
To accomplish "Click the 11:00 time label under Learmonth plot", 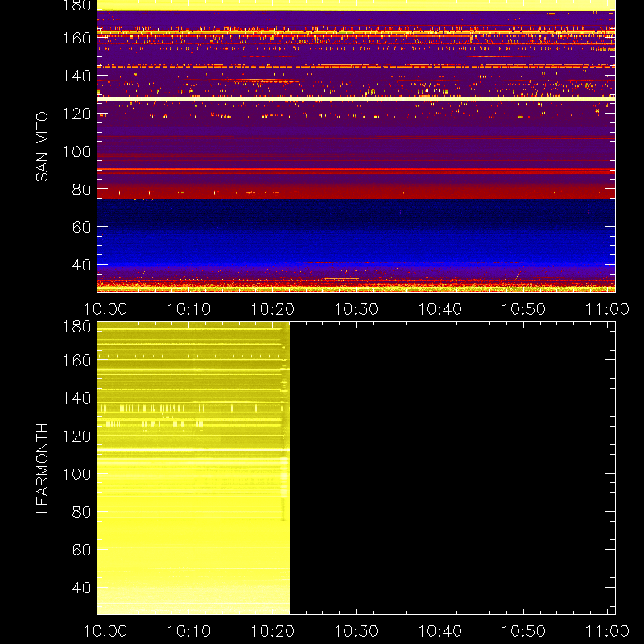I will [x=608, y=631].
